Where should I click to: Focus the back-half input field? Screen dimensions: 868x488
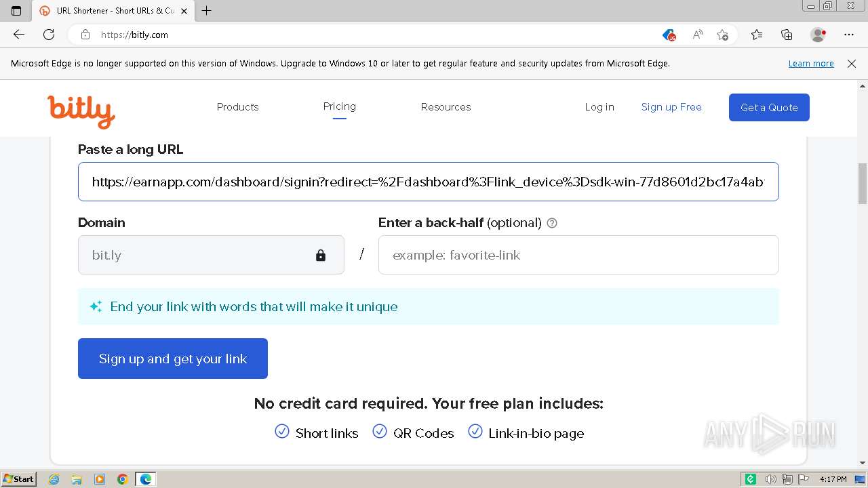(578, 255)
